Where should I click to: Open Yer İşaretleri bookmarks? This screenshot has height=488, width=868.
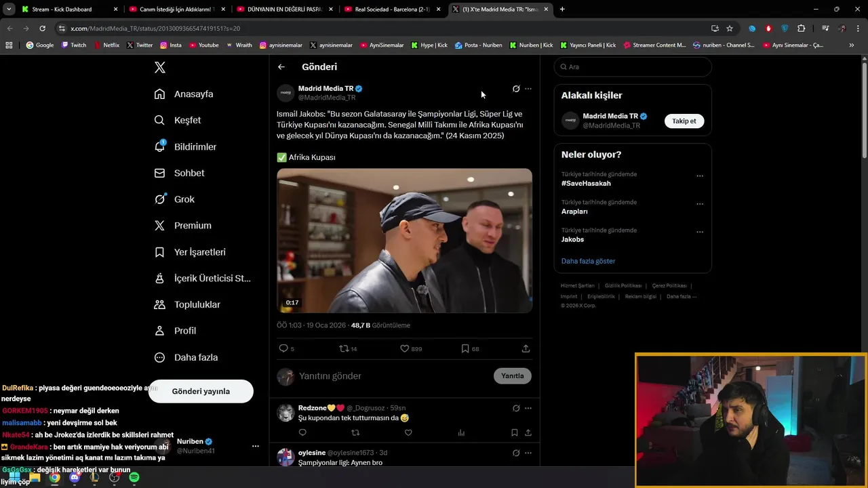click(x=190, y=252)
